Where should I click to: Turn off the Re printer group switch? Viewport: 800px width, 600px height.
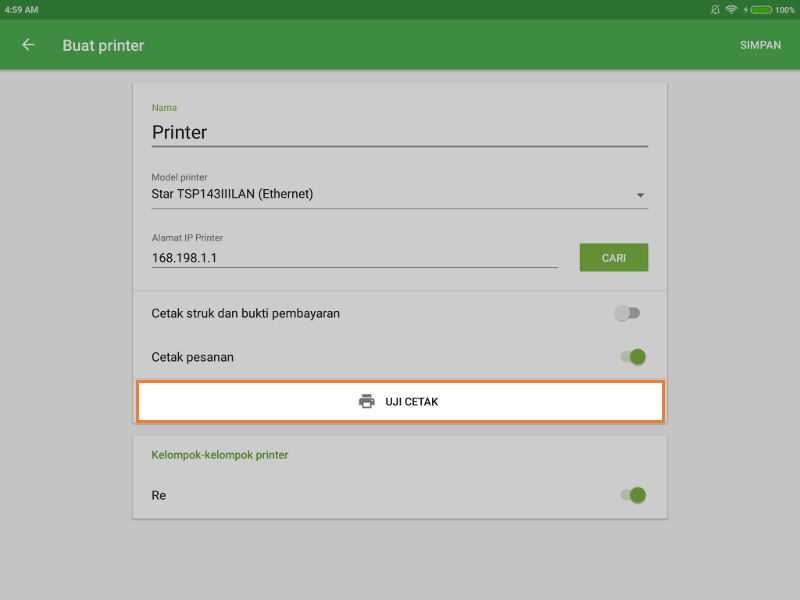(x=632, y=495)
